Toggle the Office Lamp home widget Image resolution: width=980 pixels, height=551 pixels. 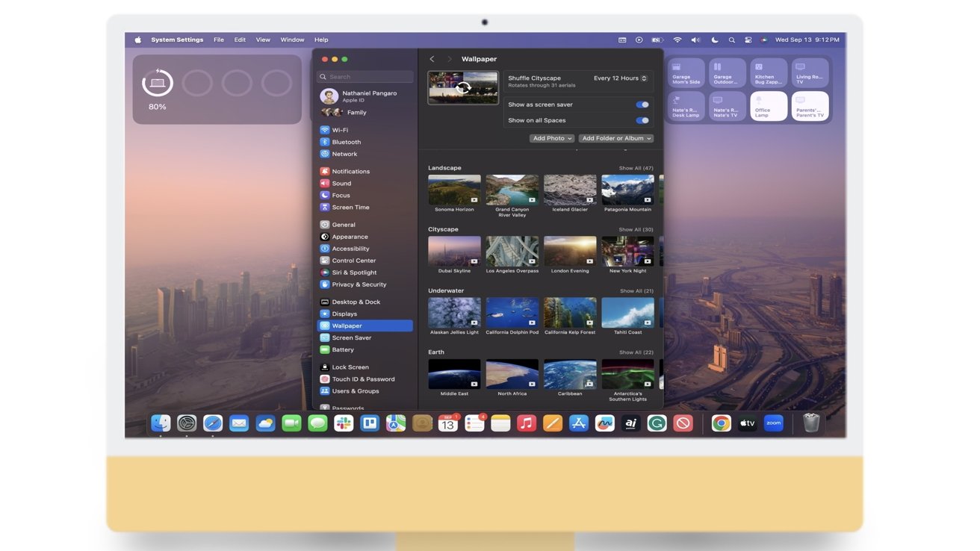tap(769, 106)
